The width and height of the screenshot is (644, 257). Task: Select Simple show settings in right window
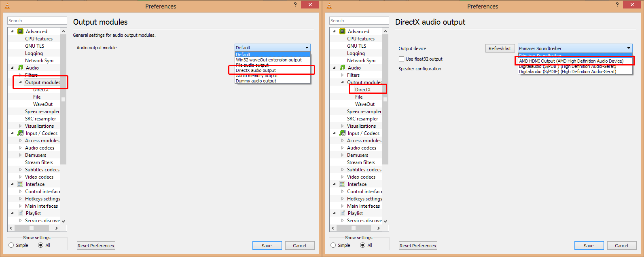coord(333,245)
